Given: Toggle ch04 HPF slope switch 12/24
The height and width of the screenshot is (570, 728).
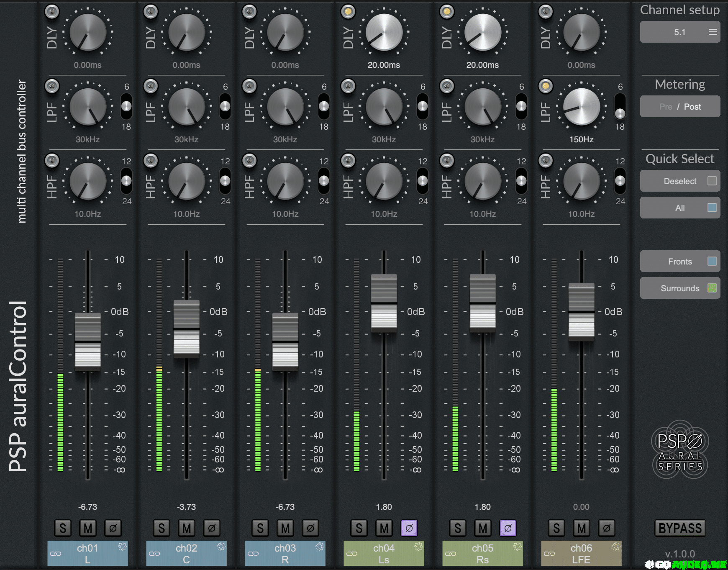Looking at the screenshot, I should [x=423, y=181].
